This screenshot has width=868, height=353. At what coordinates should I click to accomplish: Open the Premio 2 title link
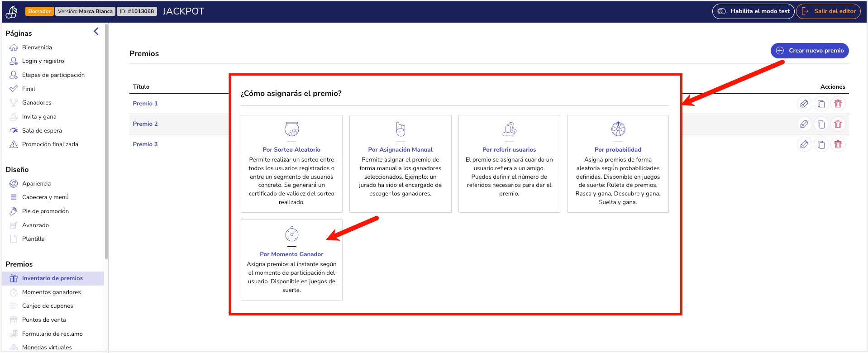(145, 124)
